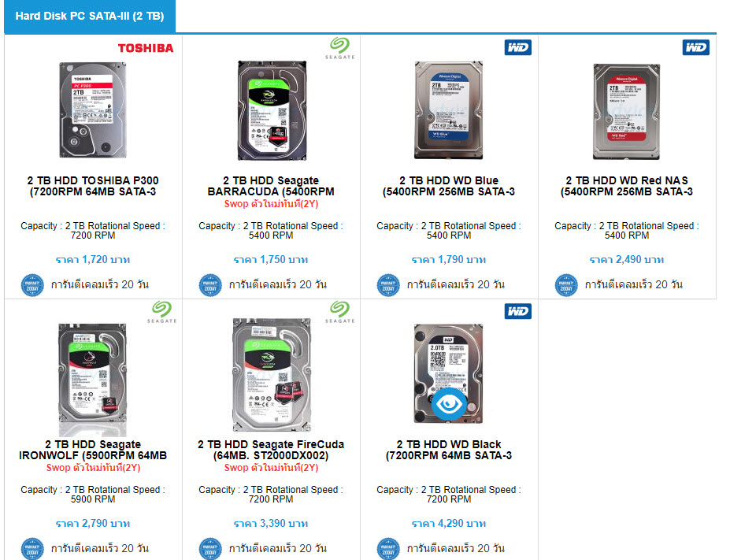Image resolution: width=756 pixels, height=560 pixels.
Task: Click the 20-day warranty badge under Toshiba P300
Action: [32, 285]
